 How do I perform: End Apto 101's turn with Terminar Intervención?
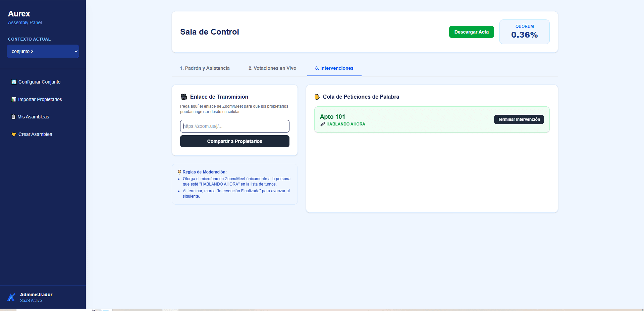[519, 119]
